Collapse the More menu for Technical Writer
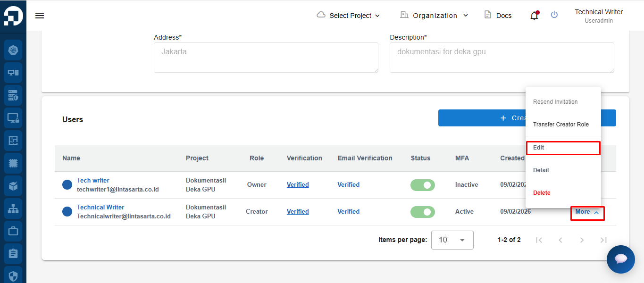 tap(587, 212)
